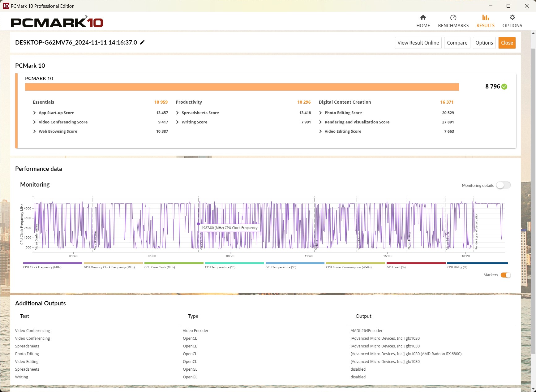Screen dimensions: 536x392
Task: Click the orange PCMARK 10 score bar
Action: coord(242,87)
